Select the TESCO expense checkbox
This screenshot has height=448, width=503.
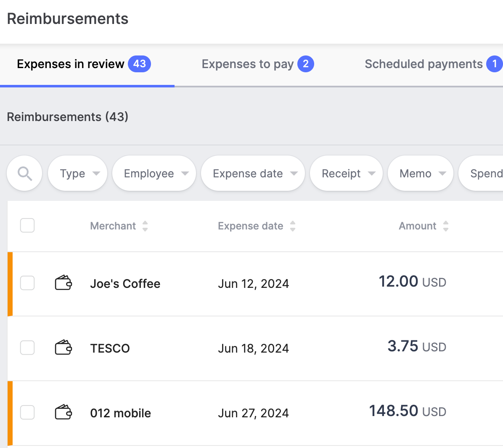(27, 348)
